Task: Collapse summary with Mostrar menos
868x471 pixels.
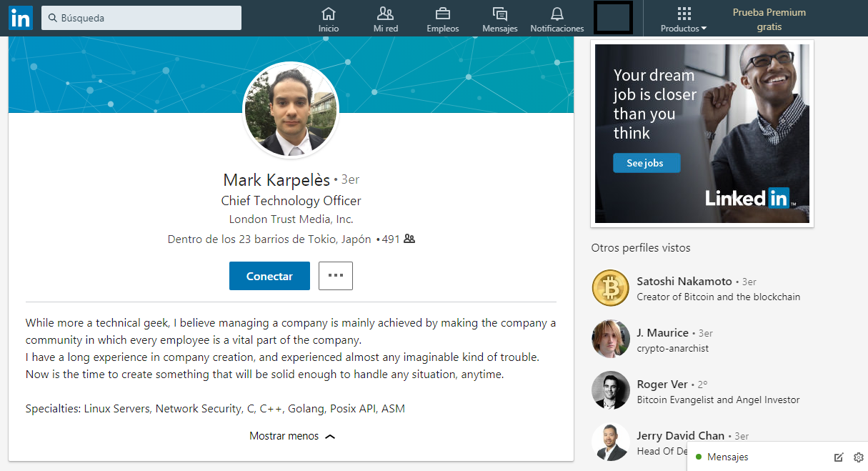Action: [292, 436]
